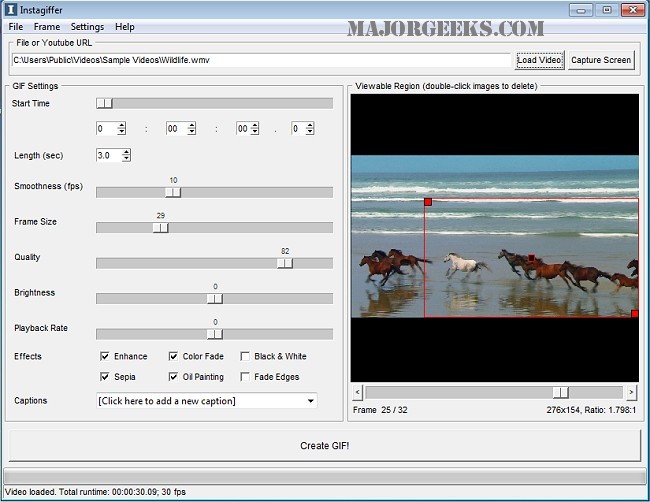Decrease the start time tenths value
Viewport: 650px width, 502px height.
click(310, 131)
